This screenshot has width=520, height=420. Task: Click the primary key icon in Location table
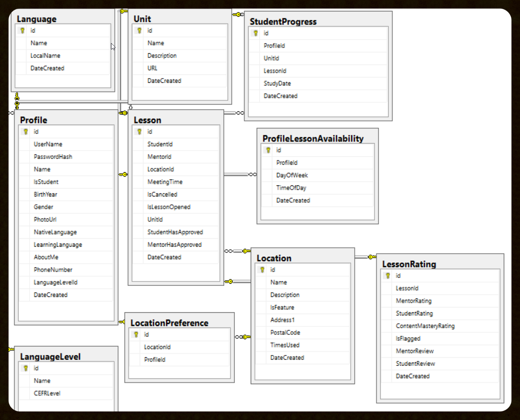[x=262, y=270]
